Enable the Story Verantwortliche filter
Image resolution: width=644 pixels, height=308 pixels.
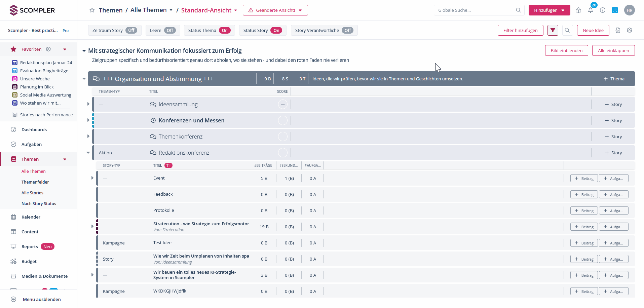(x=347, y=30)
